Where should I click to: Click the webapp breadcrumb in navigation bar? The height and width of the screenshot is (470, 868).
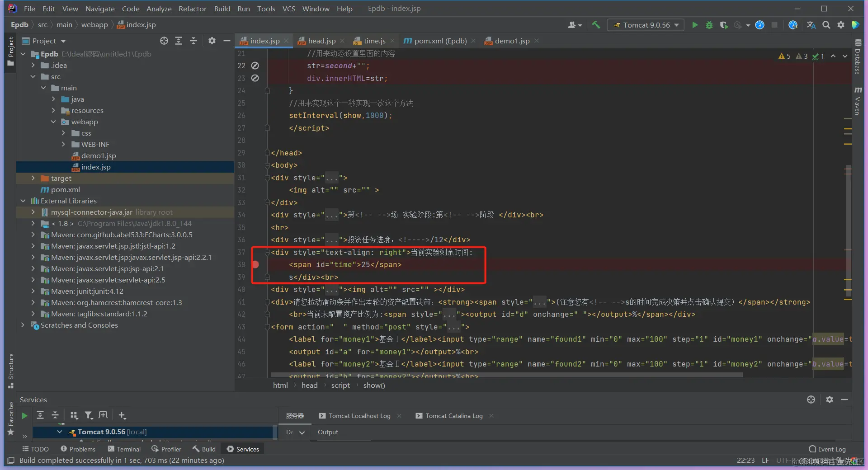[x=94, y=25]
